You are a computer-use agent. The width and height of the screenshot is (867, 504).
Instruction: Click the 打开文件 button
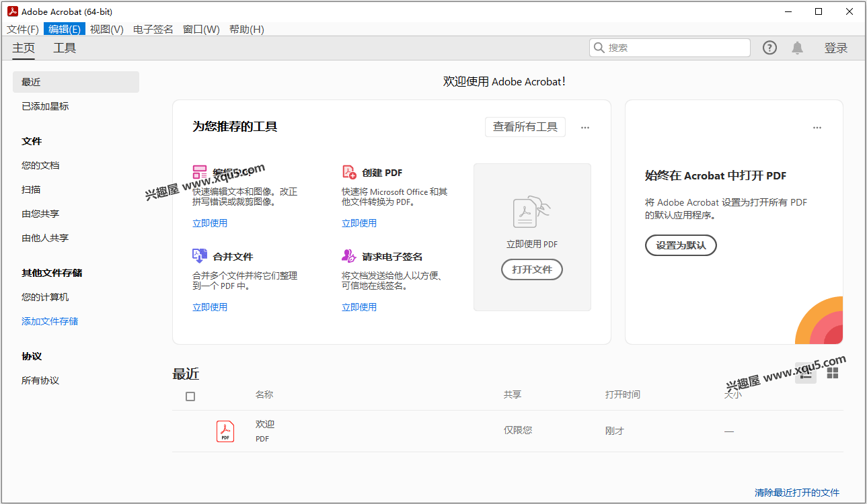532,269
